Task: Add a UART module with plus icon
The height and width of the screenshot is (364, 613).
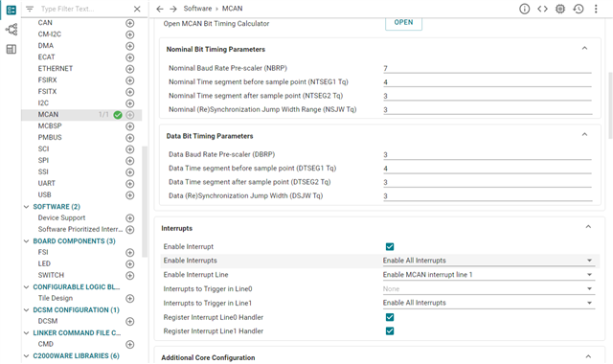Action: coord(130,183)
